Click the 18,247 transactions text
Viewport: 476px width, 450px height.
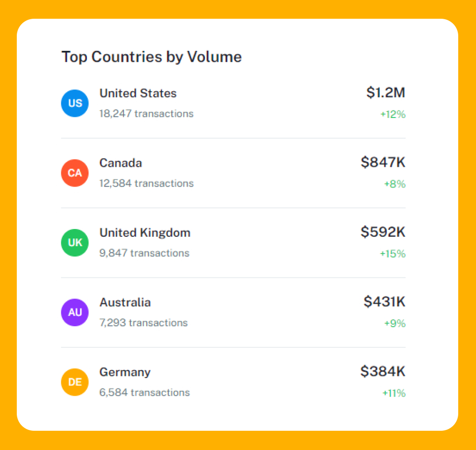pyautogui.click(x=146, y=114)
